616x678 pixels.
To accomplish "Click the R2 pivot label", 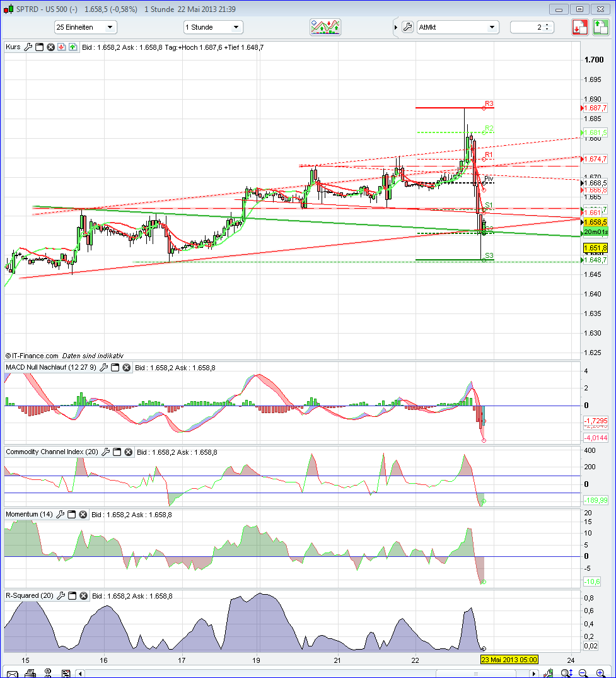I will [489, 129].
